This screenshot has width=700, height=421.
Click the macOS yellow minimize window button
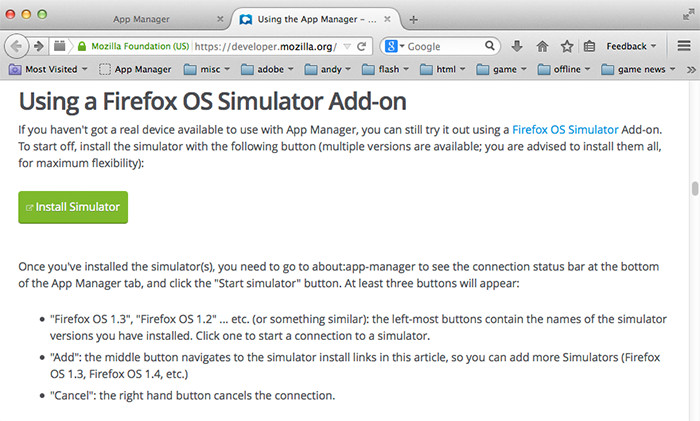click(x=26, y=14)
